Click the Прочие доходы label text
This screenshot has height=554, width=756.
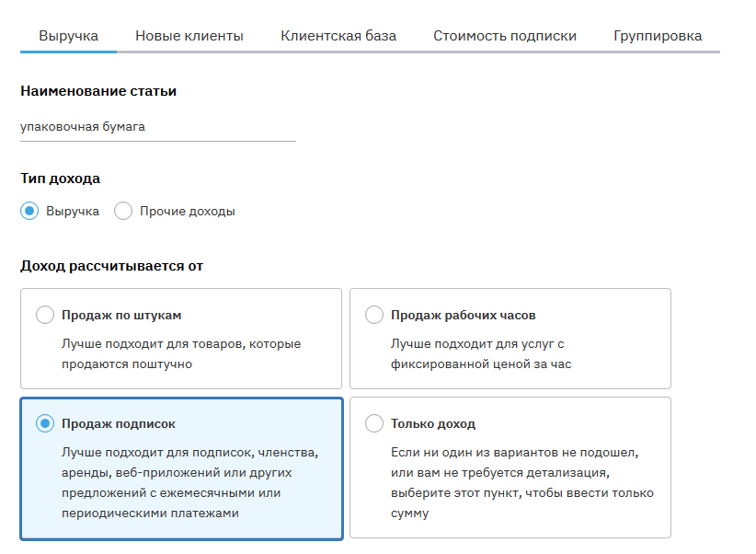point(188,211)
